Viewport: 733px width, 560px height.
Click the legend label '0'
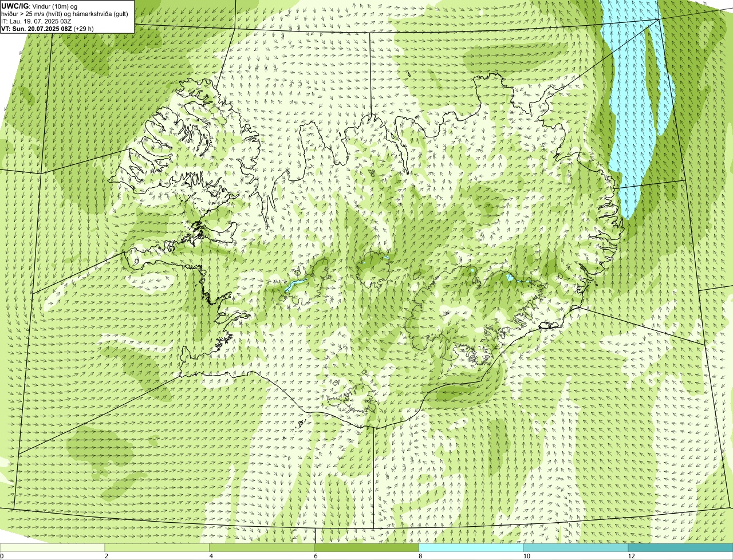coord(2,556)
